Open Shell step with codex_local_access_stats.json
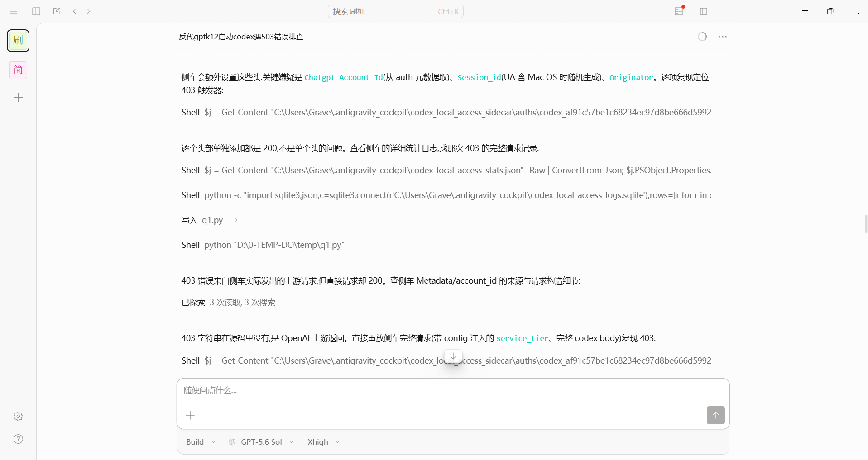The height and width of the screenshot is (460, 868). pos(446,170)
